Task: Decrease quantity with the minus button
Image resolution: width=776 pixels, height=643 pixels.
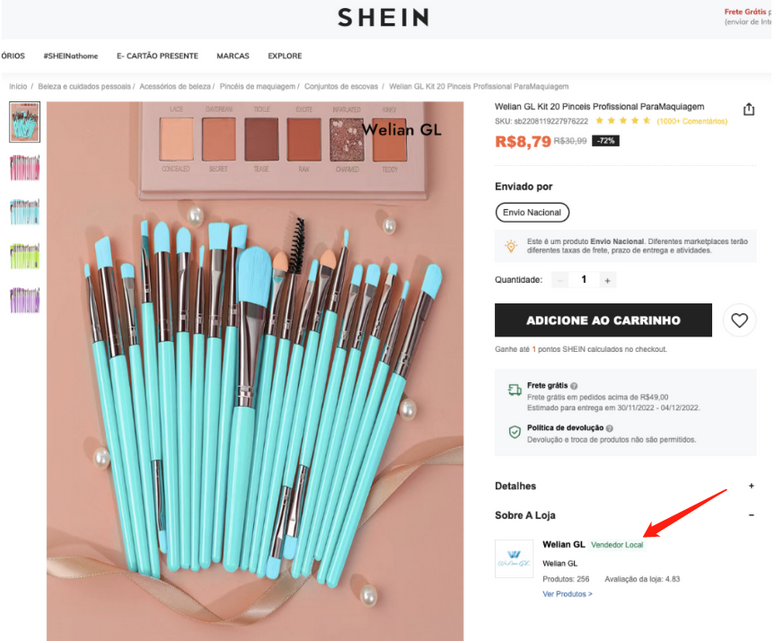Action: pyautogui.click(x=561, y=280)
